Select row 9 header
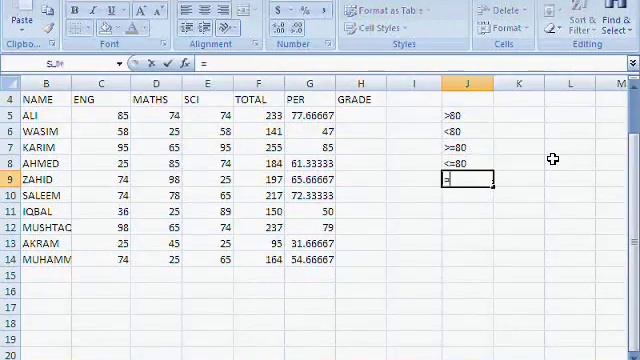 10,180
